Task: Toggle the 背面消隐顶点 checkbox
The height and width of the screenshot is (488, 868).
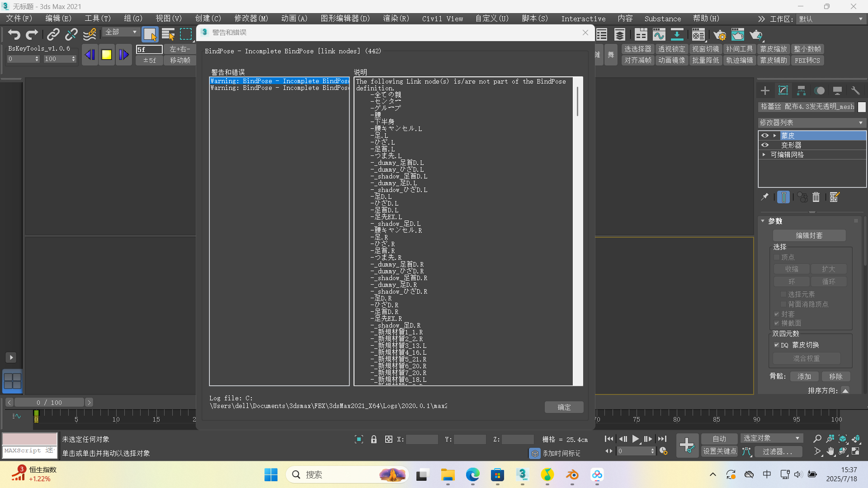Action: click(x=783, y=304)
